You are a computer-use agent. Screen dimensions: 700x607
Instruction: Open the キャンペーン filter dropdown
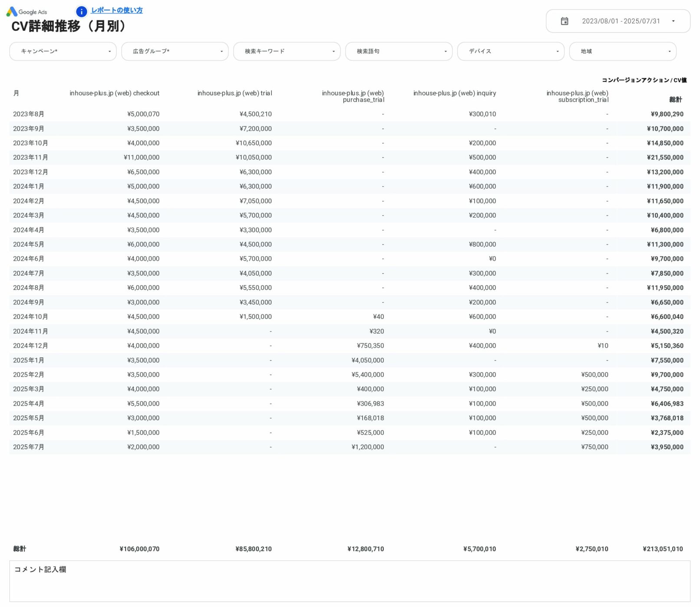point(63,51)
